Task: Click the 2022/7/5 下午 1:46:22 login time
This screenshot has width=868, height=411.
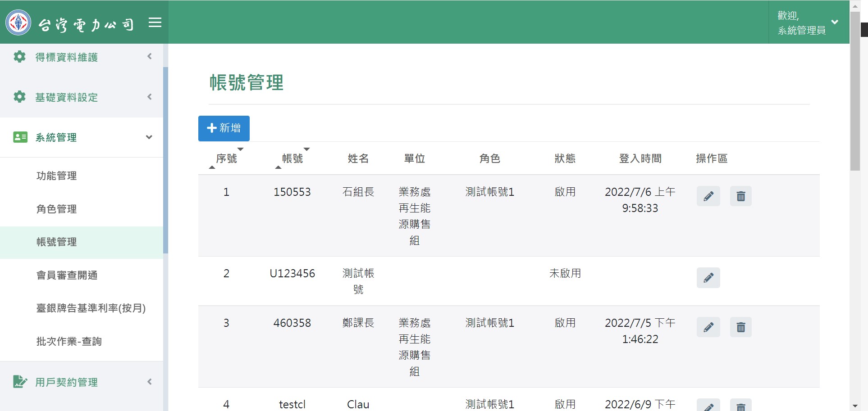Action: [x=640, y=331]
